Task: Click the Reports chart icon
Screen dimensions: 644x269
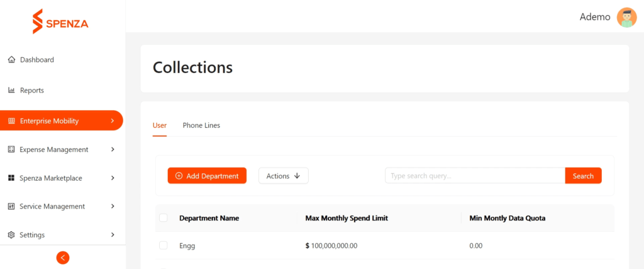Action: pos(11,90)
